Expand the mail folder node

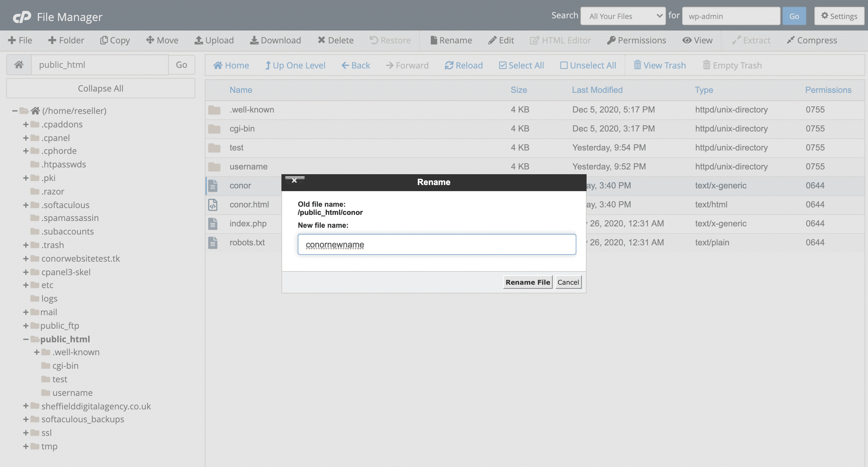coord(26,312)
